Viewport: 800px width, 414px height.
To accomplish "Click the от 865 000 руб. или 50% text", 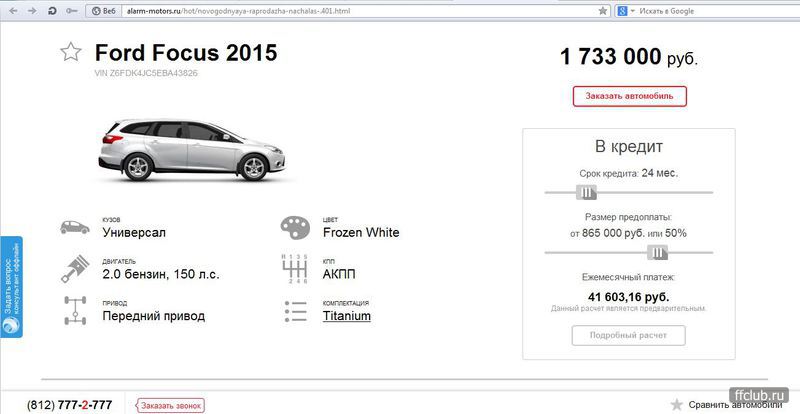I will tap(629, 233).
